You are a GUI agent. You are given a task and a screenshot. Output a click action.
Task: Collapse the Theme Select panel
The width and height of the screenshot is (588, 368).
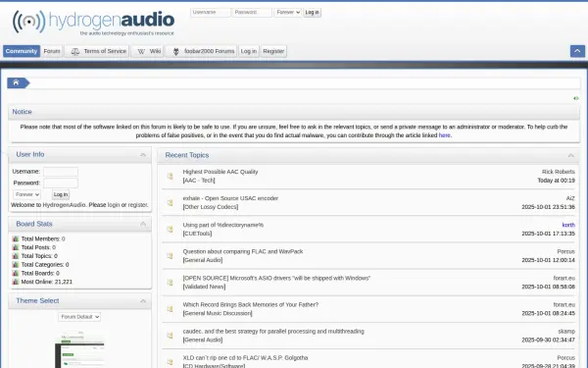(x=143, y=301)
